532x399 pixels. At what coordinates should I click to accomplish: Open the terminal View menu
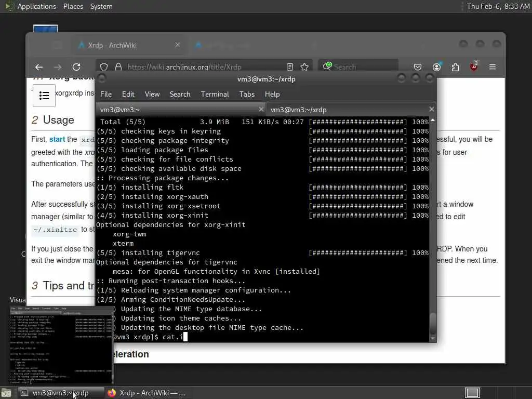(x=152, y=95)
